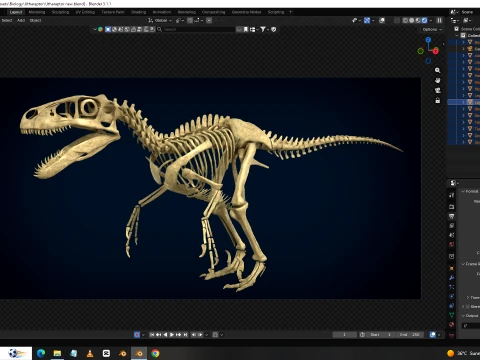Open viewport shading options dropdown arrow
480x360 pixels.
point(431,20)
